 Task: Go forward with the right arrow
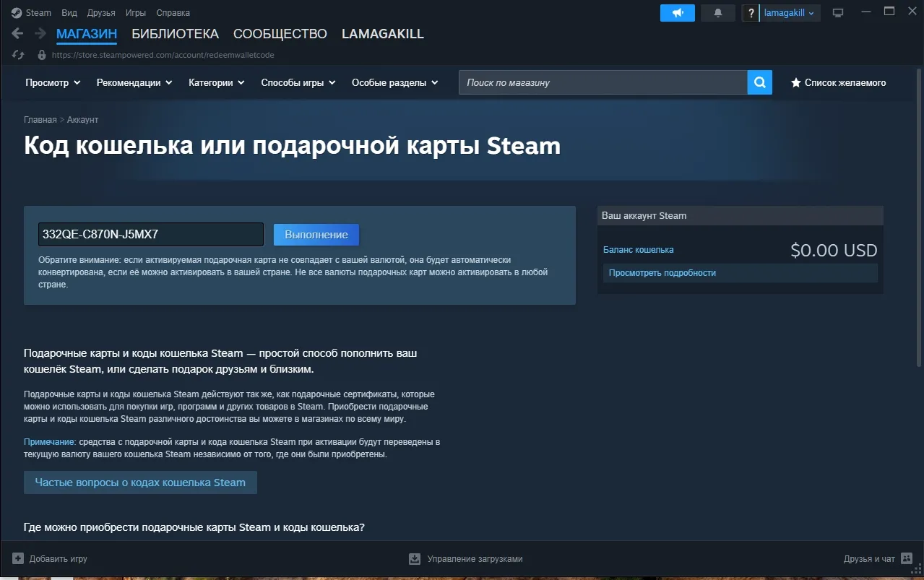coord(40,34)
